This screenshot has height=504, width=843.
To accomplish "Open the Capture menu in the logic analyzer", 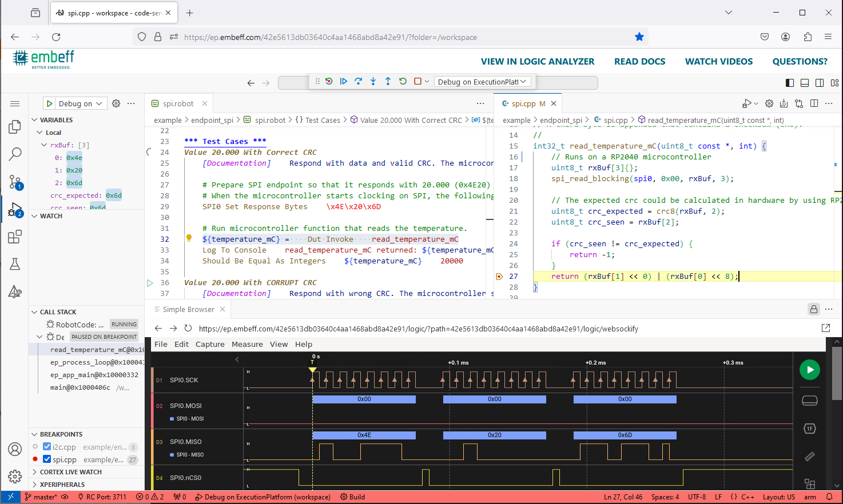I will [x=210, y=344].
